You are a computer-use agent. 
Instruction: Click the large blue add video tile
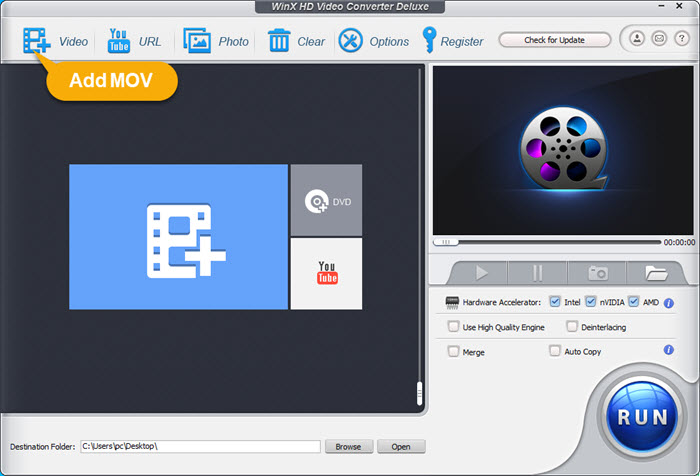click(x=179, y=237)
